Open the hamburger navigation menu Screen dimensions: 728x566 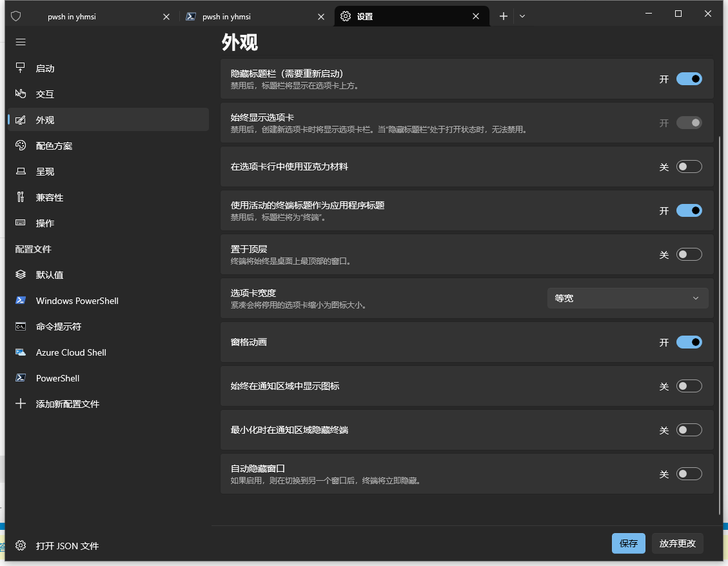21,43
